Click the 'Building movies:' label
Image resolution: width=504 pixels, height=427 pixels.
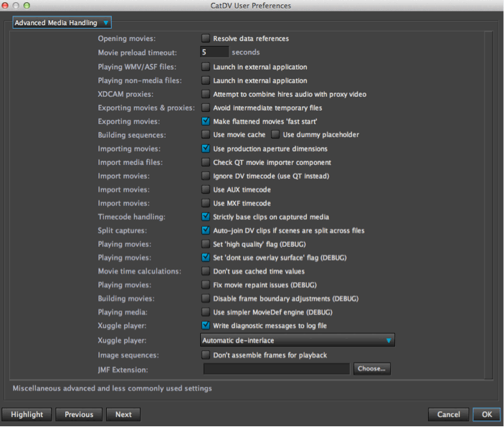126,299
